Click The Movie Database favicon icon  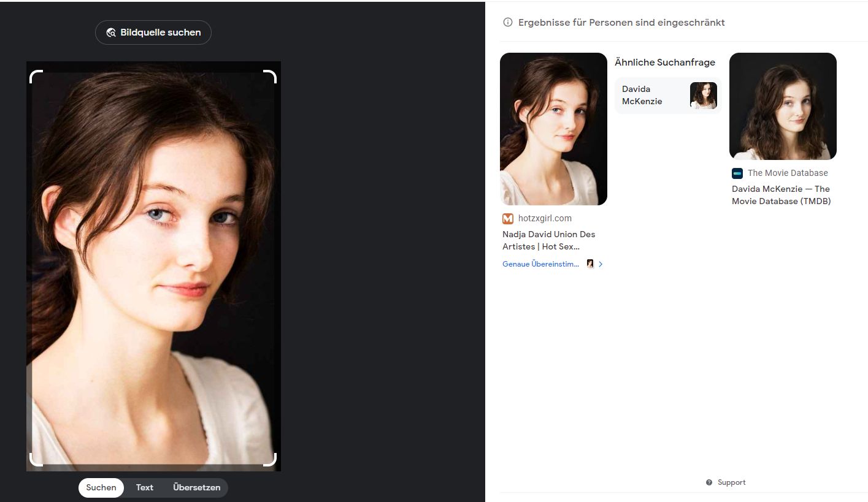pyautogui.click(x=737, y=173)
